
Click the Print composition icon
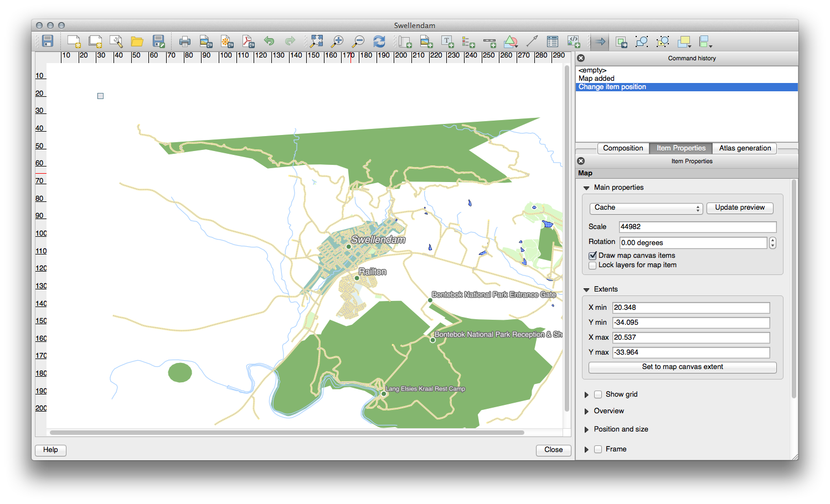pos(185,41)
